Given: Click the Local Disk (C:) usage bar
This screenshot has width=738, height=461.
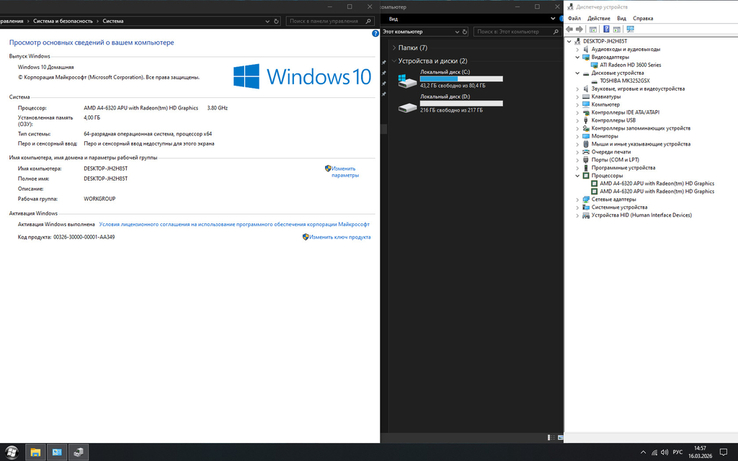Looking at the screenshot, I should pyautogui.click(x=461, y=79).
